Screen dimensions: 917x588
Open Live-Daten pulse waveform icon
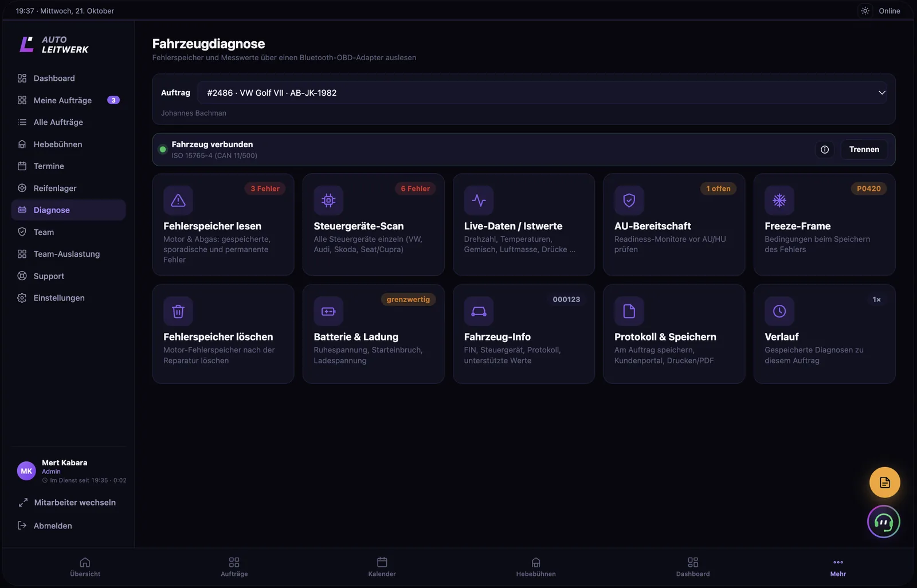tap(479, 201)
